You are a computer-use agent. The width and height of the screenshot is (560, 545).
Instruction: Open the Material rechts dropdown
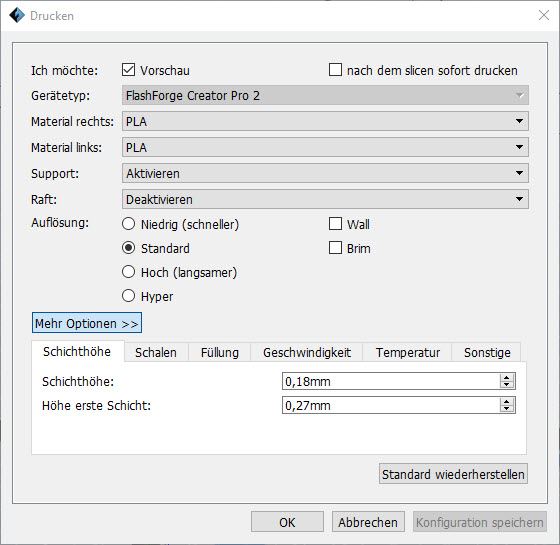(325, 121)
